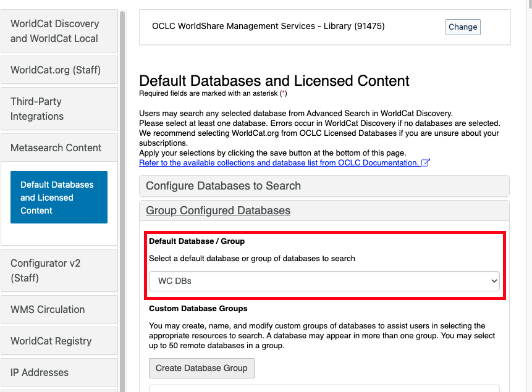
Task: Click the Create Database Group button
Action: click(x=201, y=368)
